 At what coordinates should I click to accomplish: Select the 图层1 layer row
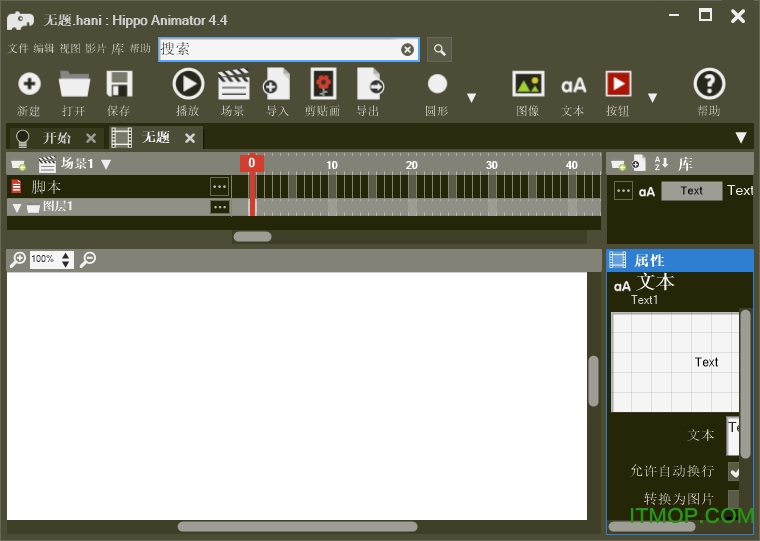click(x=119, y=207)
